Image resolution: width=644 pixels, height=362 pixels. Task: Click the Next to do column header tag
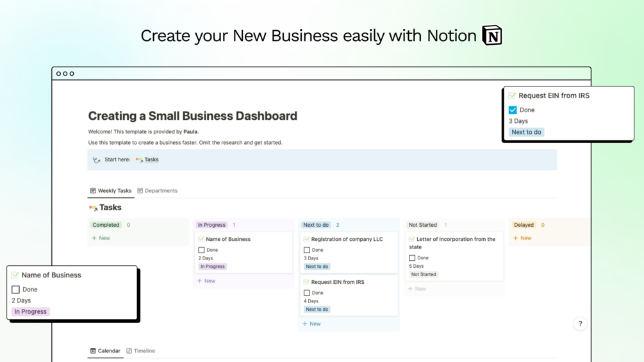point(316,225)
